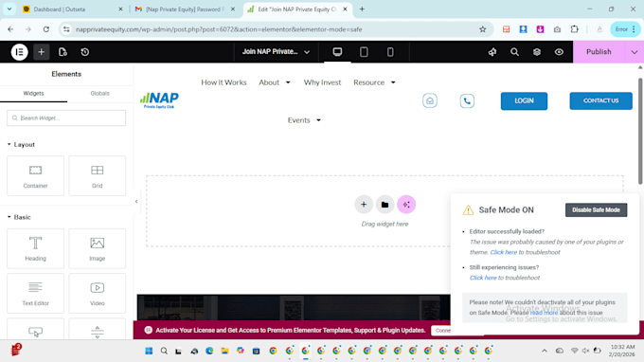Click Disable Safe Mode button
The image size is (644, 362).
coord(596,210)
